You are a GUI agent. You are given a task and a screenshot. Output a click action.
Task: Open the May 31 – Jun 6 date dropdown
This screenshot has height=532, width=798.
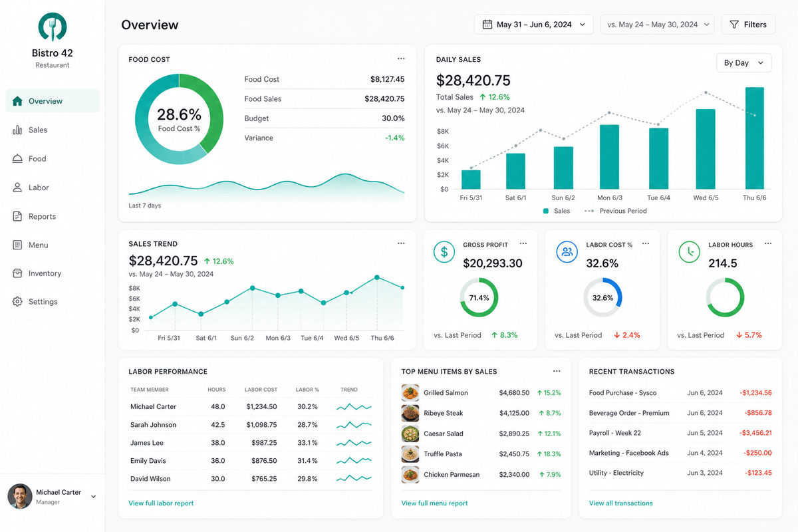click(x=534, y=25)
